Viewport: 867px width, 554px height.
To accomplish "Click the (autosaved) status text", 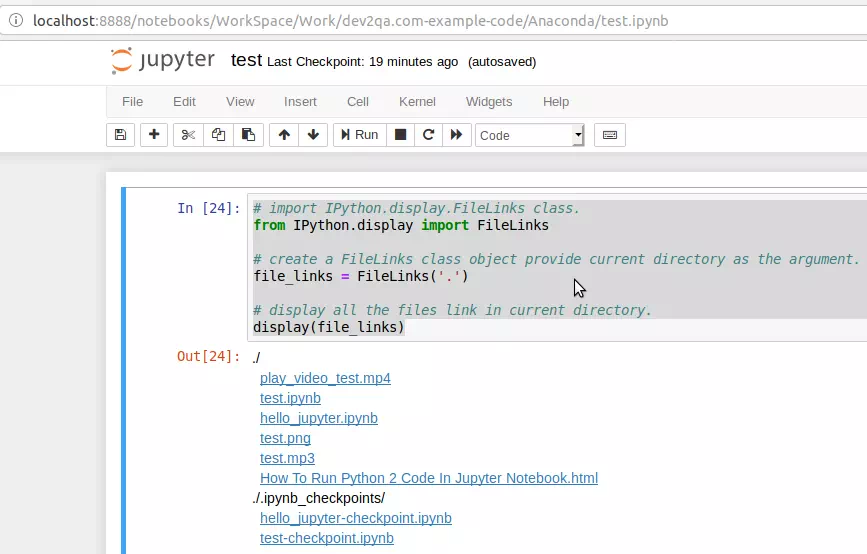I will 502,62.
